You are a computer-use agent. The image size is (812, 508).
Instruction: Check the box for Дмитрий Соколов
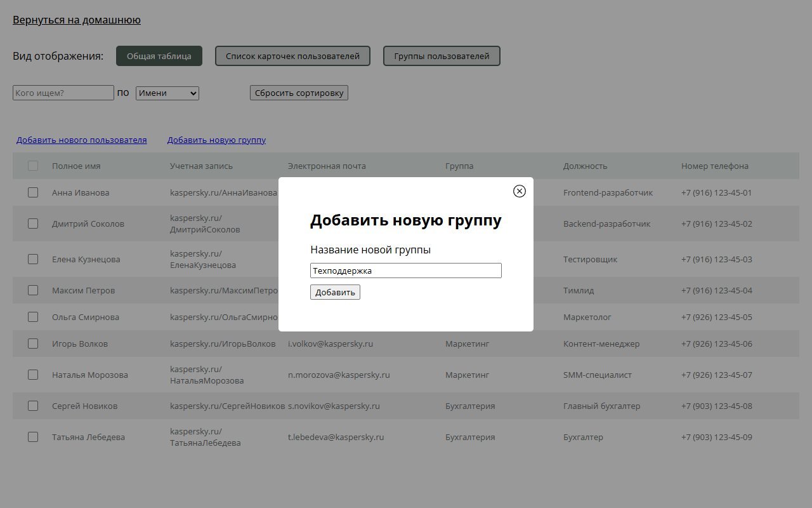33,224
